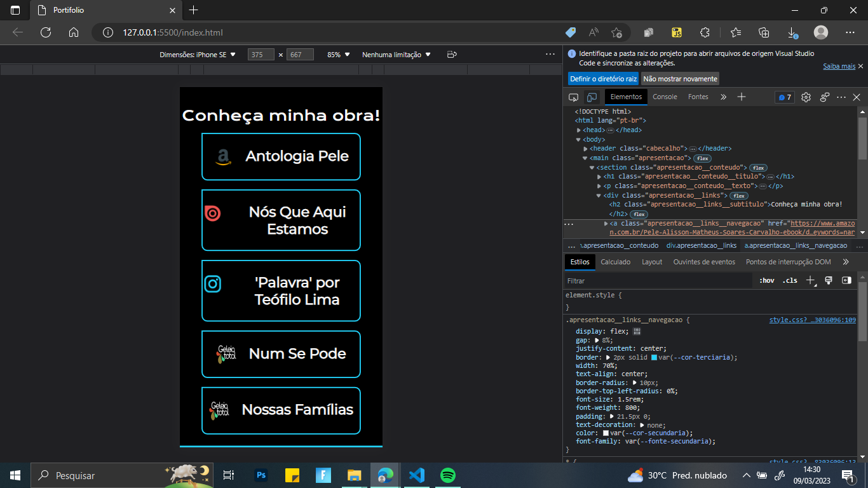Refresh the page with reload icon
The width and height of the screenshot is (868, 488).
(x=46, y=32)
